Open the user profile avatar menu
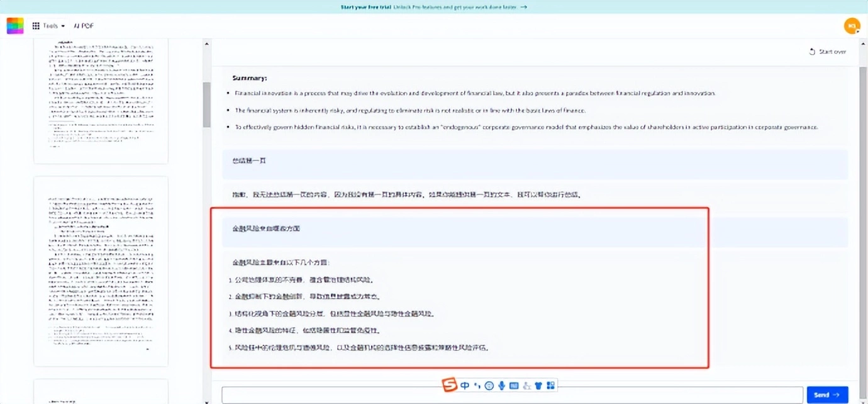 [852, 26]
